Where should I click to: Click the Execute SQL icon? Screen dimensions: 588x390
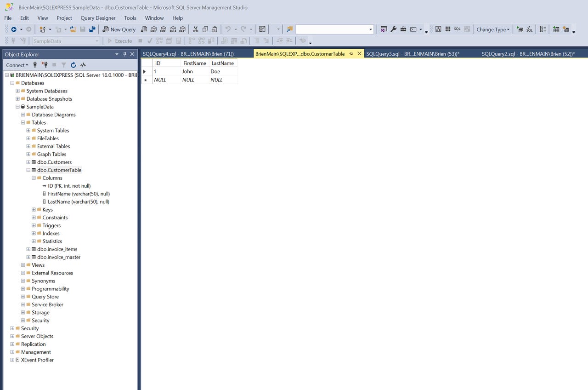[520, 29]
